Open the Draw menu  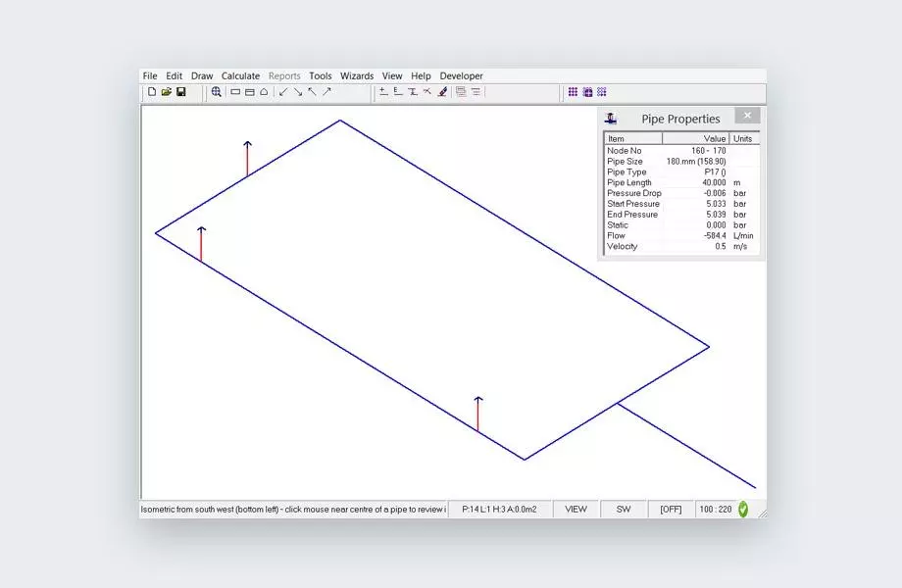click(x=202, y=75)
